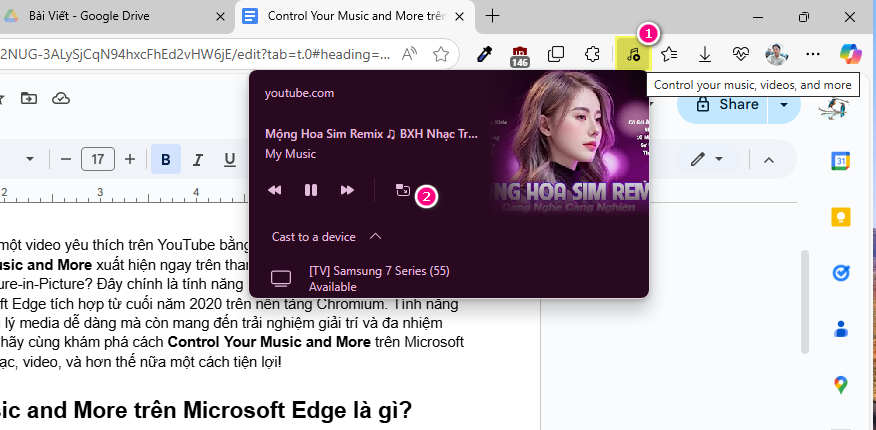Close the Bài Viết Google Drive tab
Image resolution: width=876 pixels, height=430 pixels.
point(221,17)
